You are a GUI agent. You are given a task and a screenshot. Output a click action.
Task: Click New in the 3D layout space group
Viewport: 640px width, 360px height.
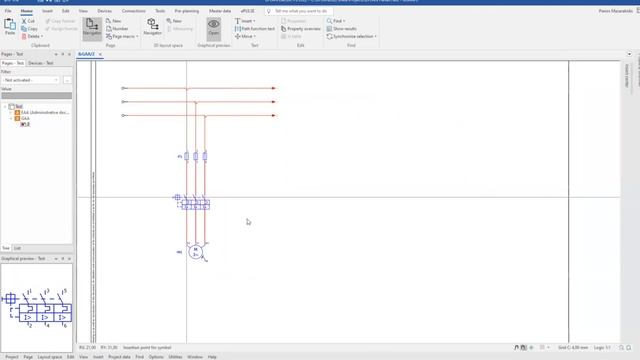tap(174, 21)
